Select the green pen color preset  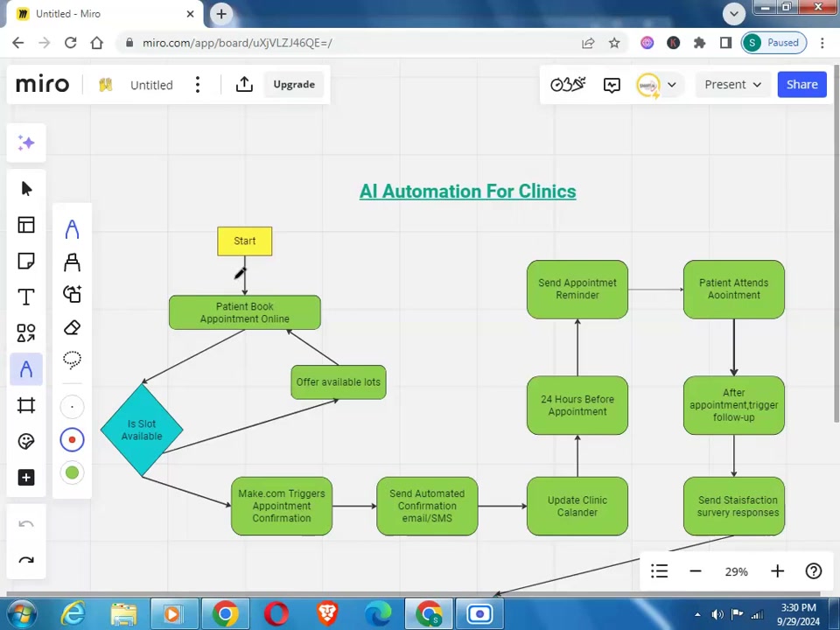[x=73, y=472]
